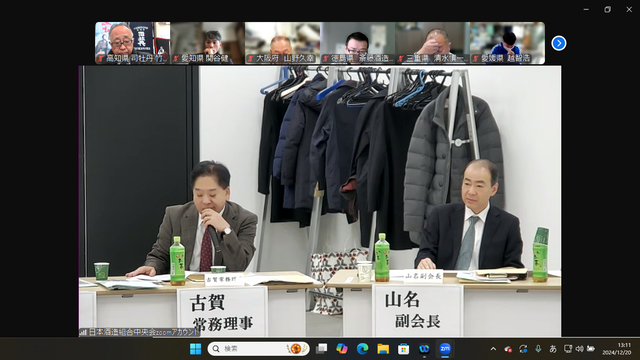
Task: Open the Webex app taskbar icon
Action: (424, 349)
